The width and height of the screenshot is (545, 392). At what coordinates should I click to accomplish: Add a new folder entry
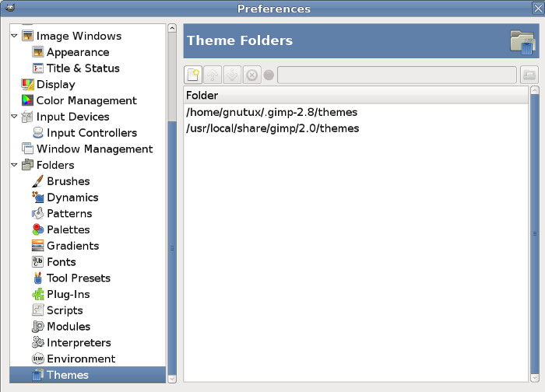(x=193, y=75)
